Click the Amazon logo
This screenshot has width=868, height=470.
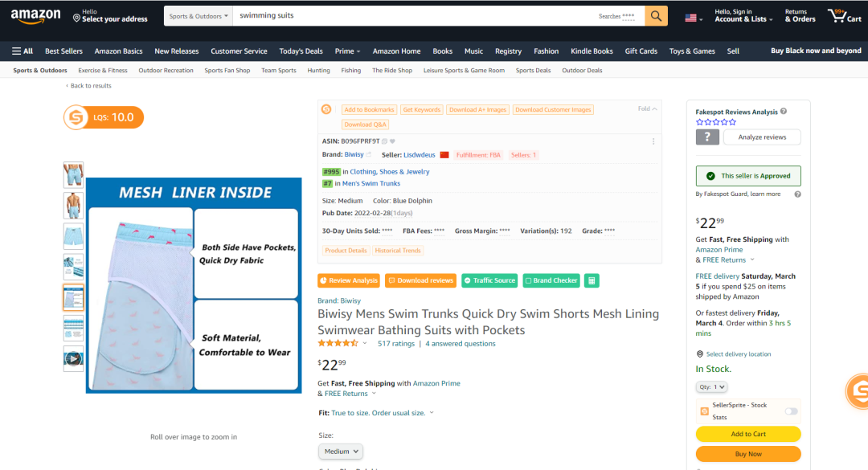pos(35,17)
